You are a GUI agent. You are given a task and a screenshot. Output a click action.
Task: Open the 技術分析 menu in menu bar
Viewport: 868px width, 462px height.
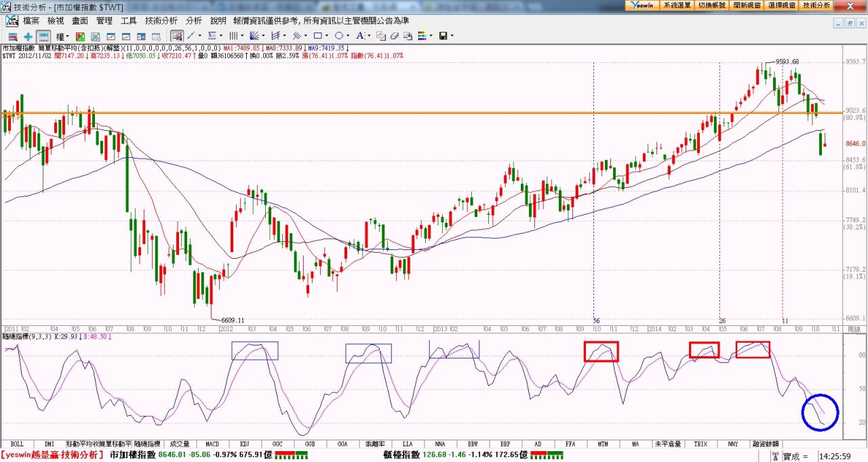(161, 21)
